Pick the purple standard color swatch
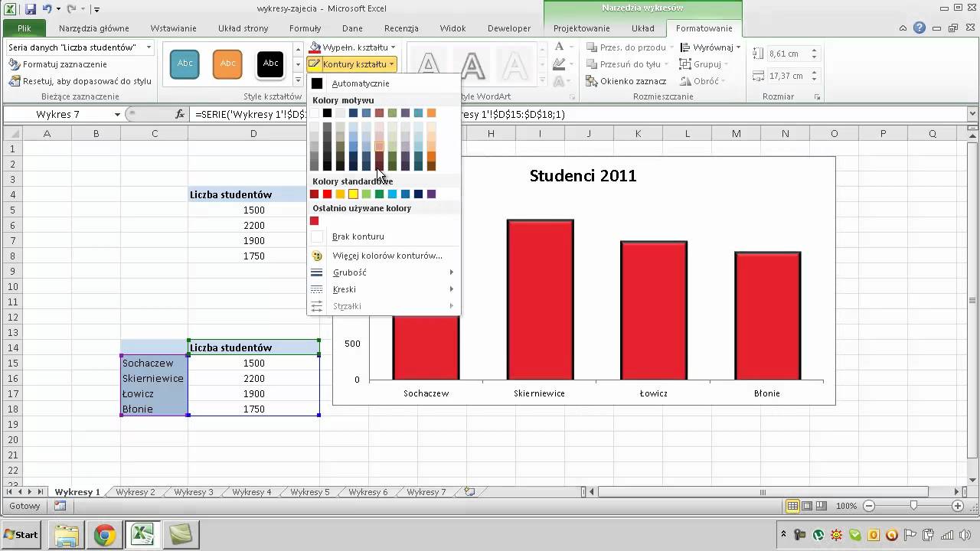The image size is (980, 551). 431,194
